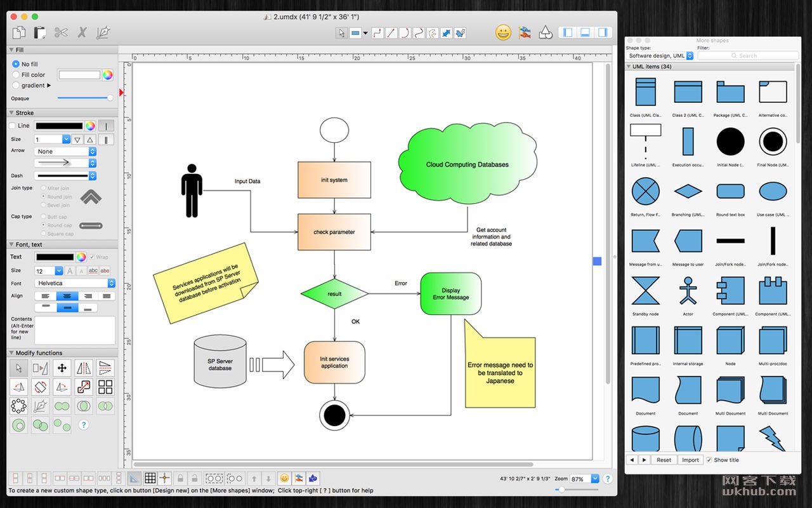Select the S-curve line tool
This screenshot has height=508, width=812.
419,33
